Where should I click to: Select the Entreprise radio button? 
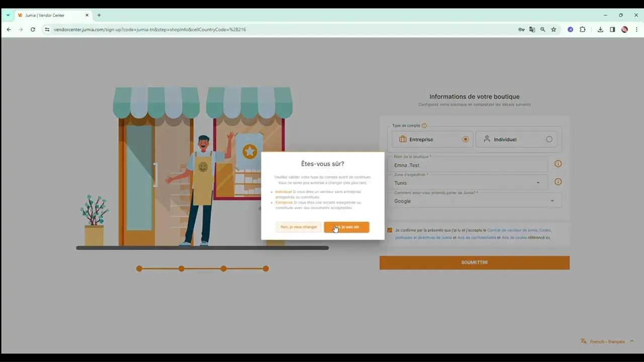click(x=465, y=139)
